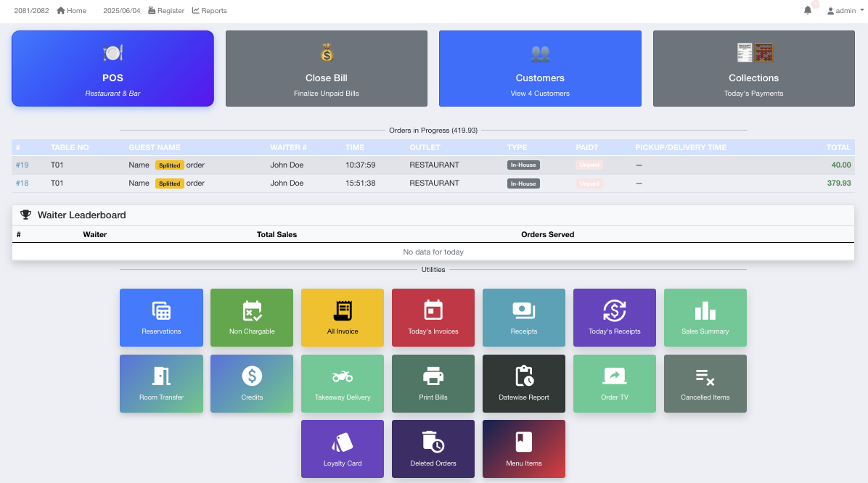868x483 pixels.
Task: Open the Customers card
Action: tap(540, 69)
